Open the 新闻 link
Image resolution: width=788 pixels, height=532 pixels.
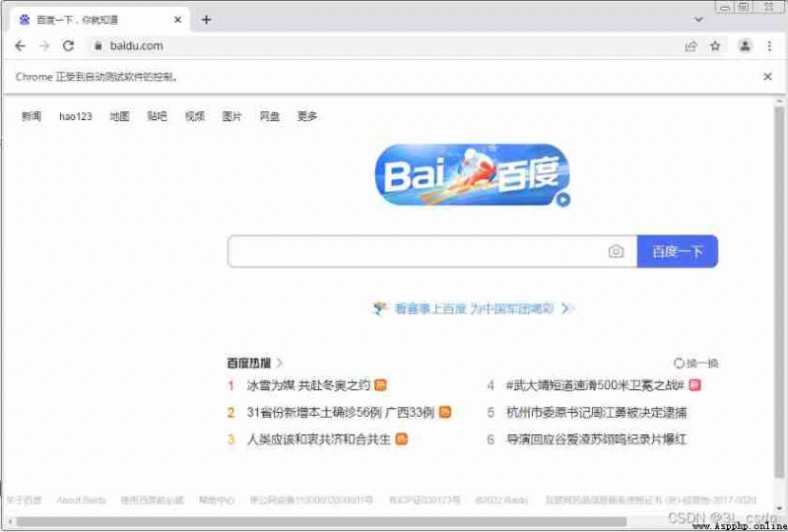point(32,116)
